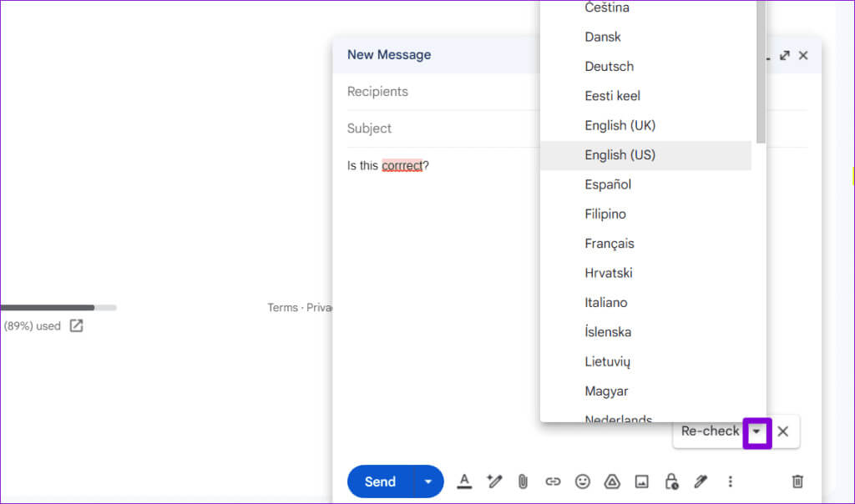Open the Re-check language dropdown arrow
Screen dimensions: 855x504
(756, 431)
